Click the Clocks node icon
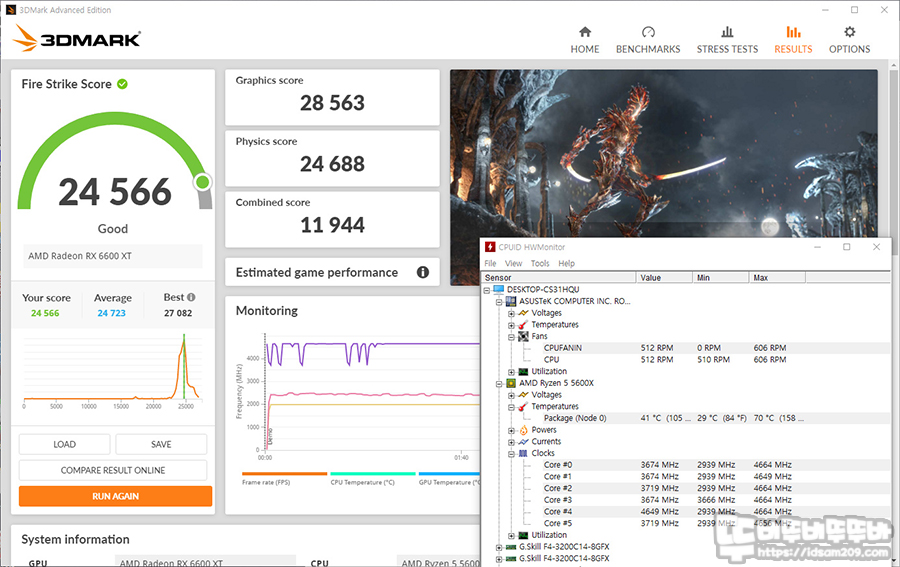This screenshot has width=900, height=567. click(523, 453)
